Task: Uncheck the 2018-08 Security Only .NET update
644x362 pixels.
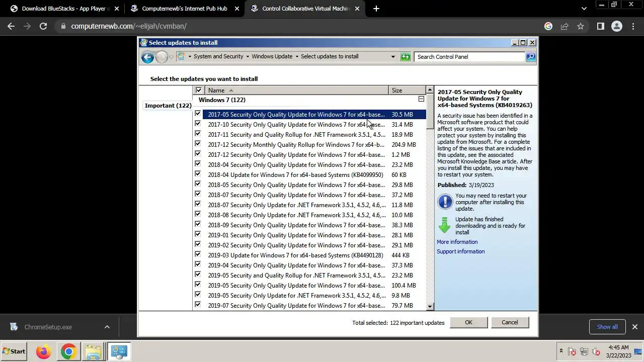Action: coord(198,215)
